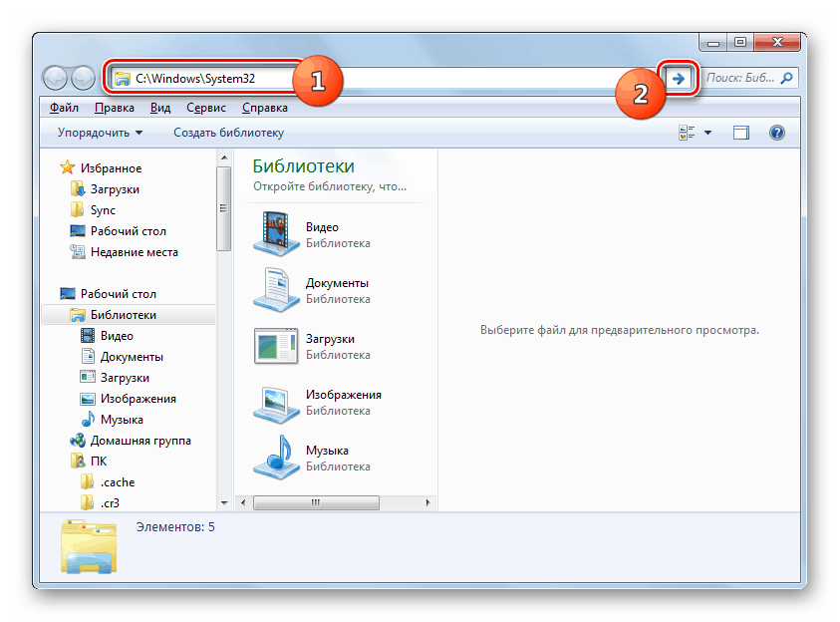Open Загрузки under Избранное
Viewport: 840px width, 622px height.
pyautogui.click(x=115, y=189)
